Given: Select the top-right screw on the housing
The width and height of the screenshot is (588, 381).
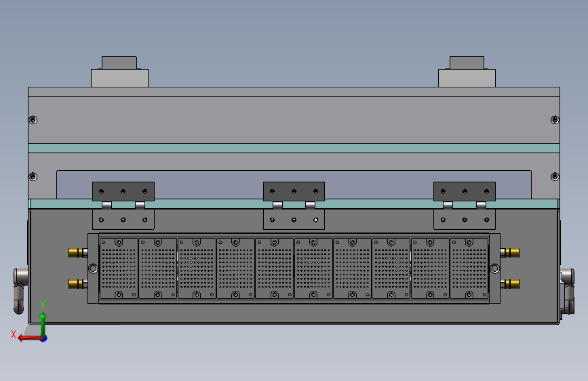Looking at the screenshot, I should click(555, 120).
